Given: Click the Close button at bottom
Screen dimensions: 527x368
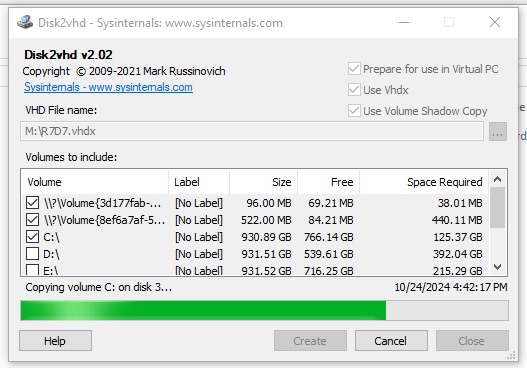Looking at the screenshot, I should (472, 341).
